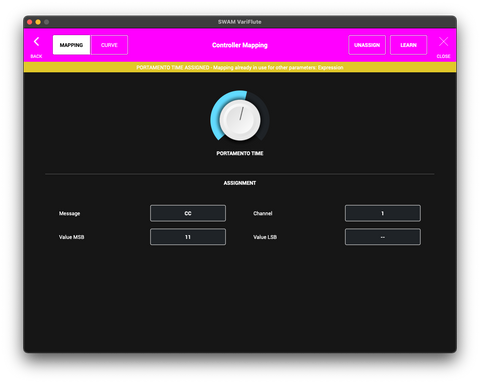Open the Message type dropdown showing CC
Image resolution: width=480 pixels, height=384 pixels.
(x=188, y=213)
